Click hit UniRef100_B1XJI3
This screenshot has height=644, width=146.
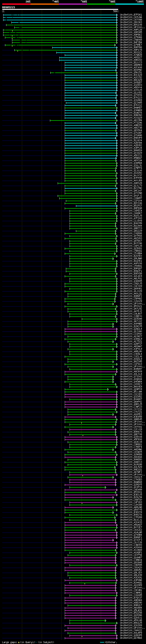pos(131,63)
